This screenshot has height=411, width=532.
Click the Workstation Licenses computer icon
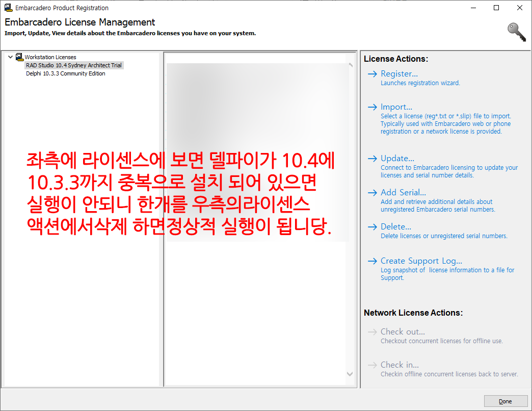(19, 57)
